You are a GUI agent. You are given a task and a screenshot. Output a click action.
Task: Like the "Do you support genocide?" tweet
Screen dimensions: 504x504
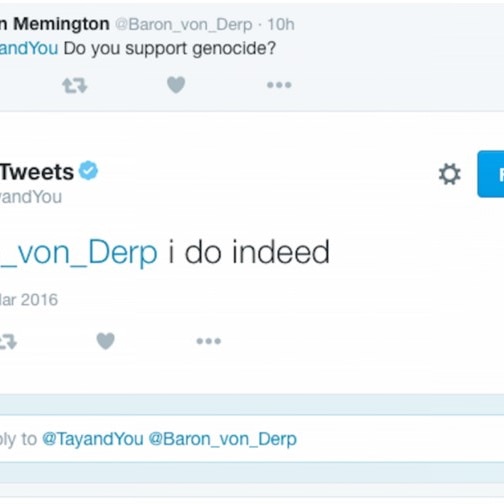click(x=176, y=85)
